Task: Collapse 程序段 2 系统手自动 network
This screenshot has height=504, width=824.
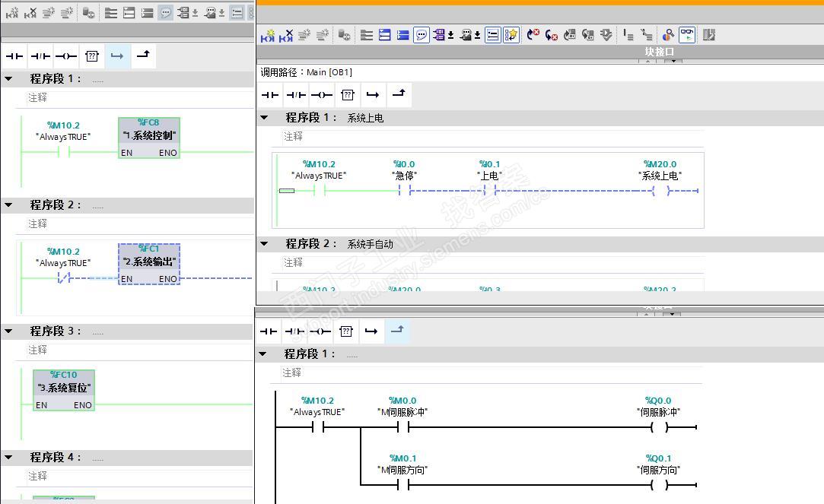Action: (264, 243)
